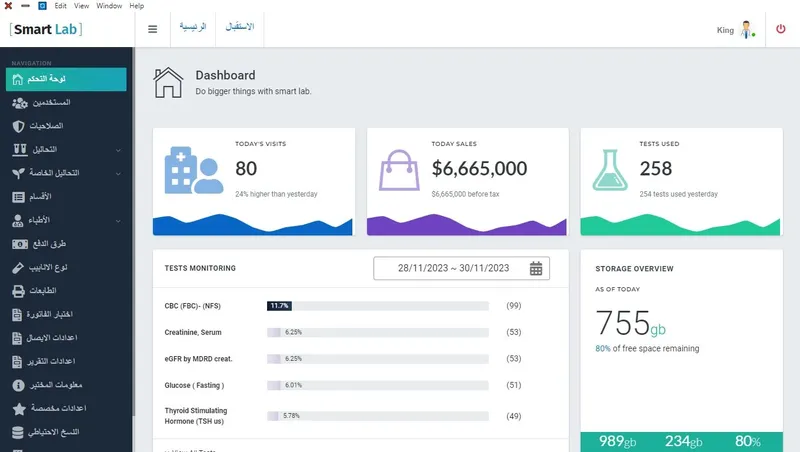Open the lab information info icon
The height and width of the screenshot is (452, 800).
coord(18,385)
